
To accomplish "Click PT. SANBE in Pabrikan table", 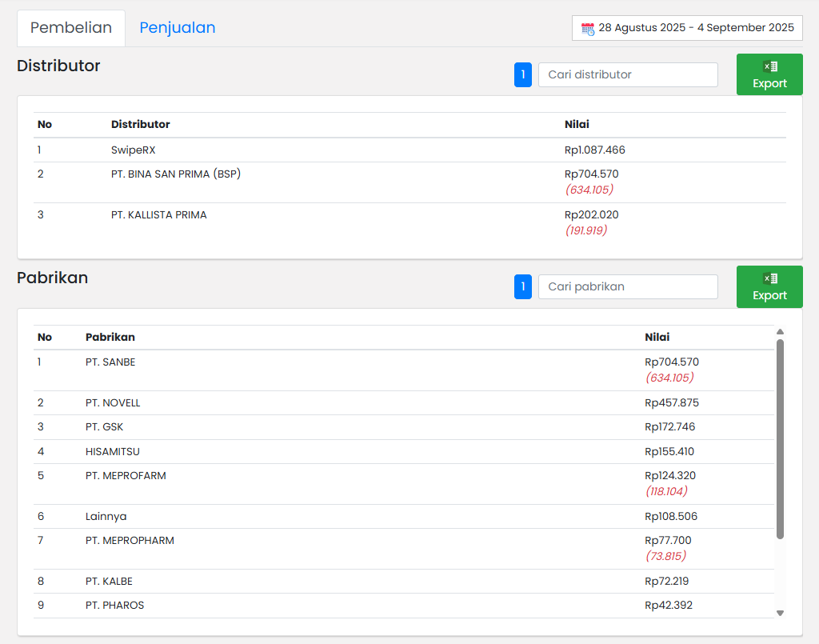I will click(x=110, y=362).
